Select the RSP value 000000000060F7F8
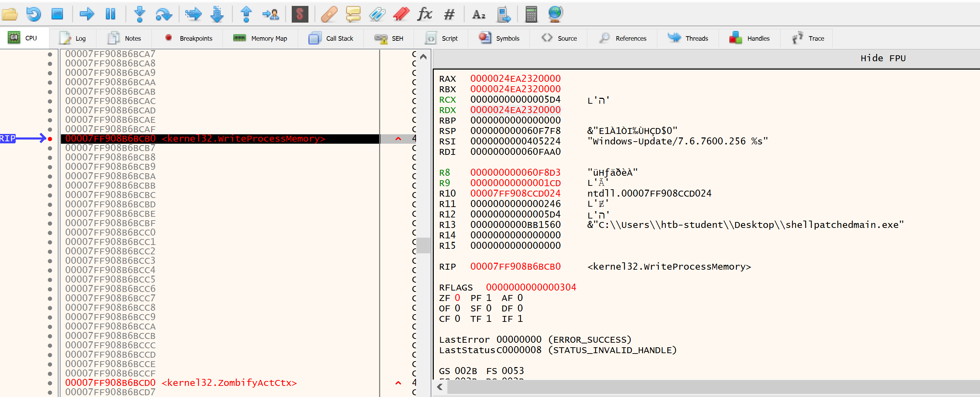Screen dimensions: 980x397 click(515, 131)
